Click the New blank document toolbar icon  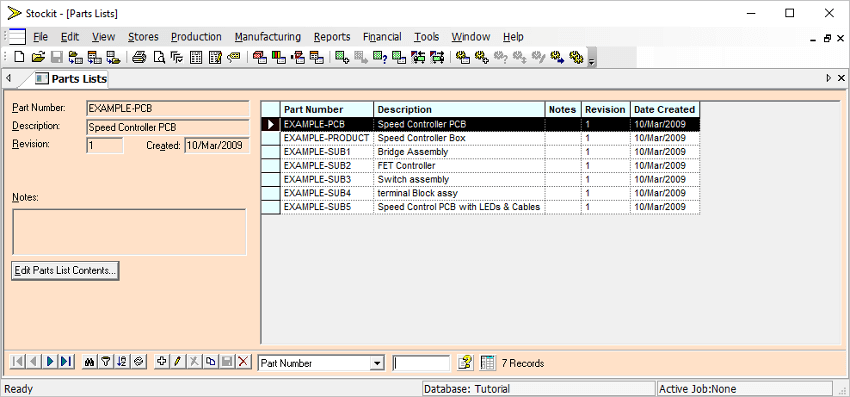click(x=20, y=57)
